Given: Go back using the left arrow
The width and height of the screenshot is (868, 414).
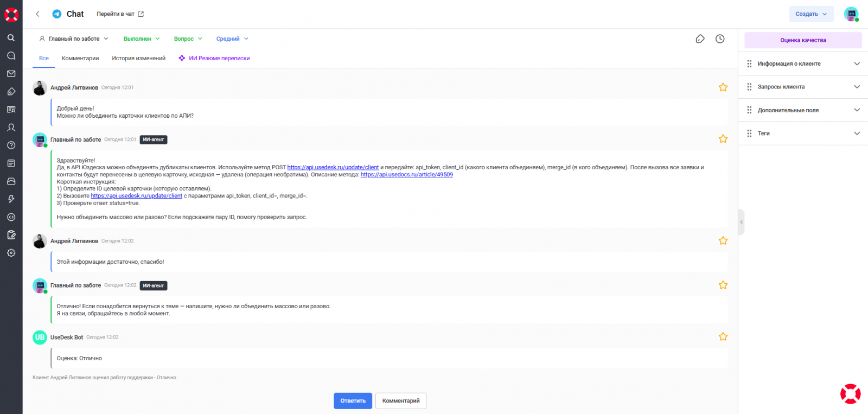Looking at the screenshot, I should click(37, 14).
